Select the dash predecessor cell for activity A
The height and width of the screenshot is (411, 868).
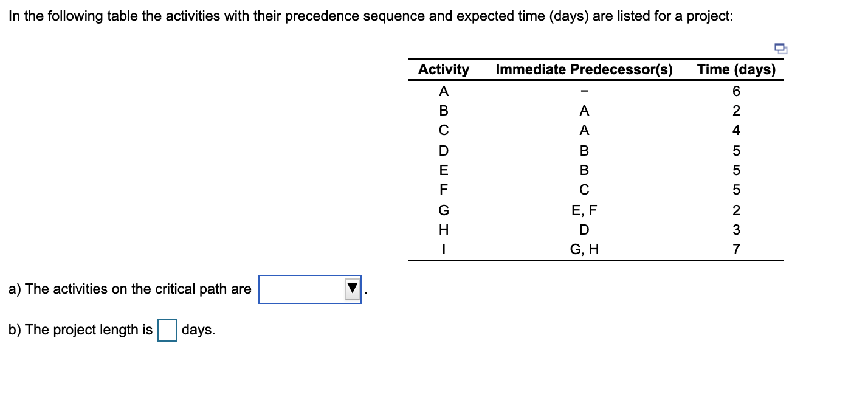[584, 92]
